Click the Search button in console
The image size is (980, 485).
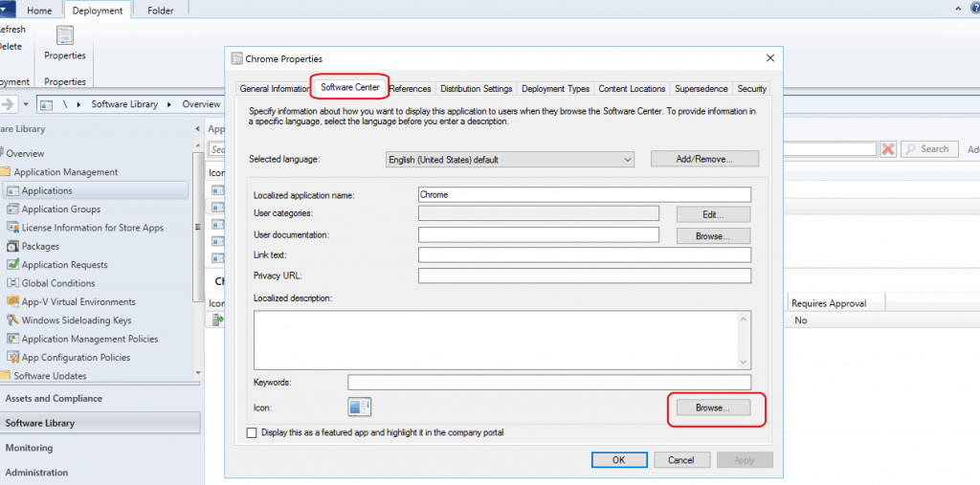point(929,148)
